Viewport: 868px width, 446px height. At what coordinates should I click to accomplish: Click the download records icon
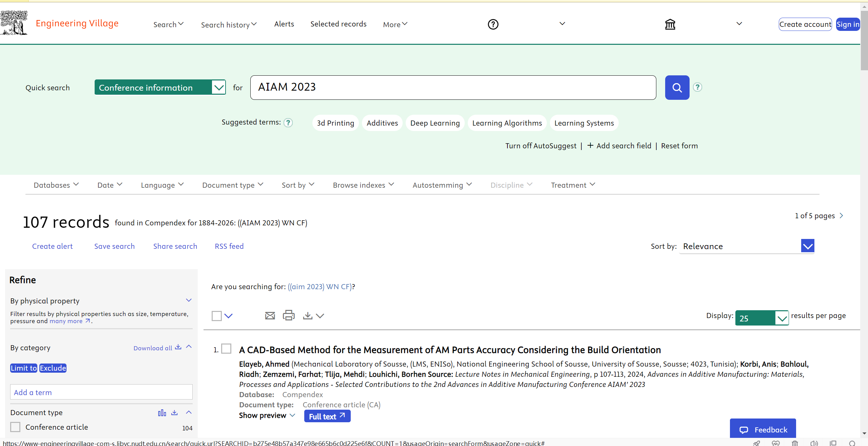tap(308, 316)
